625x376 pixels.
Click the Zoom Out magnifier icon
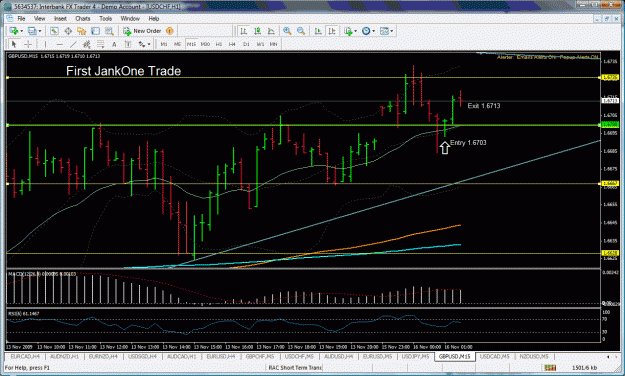[301, 31]
